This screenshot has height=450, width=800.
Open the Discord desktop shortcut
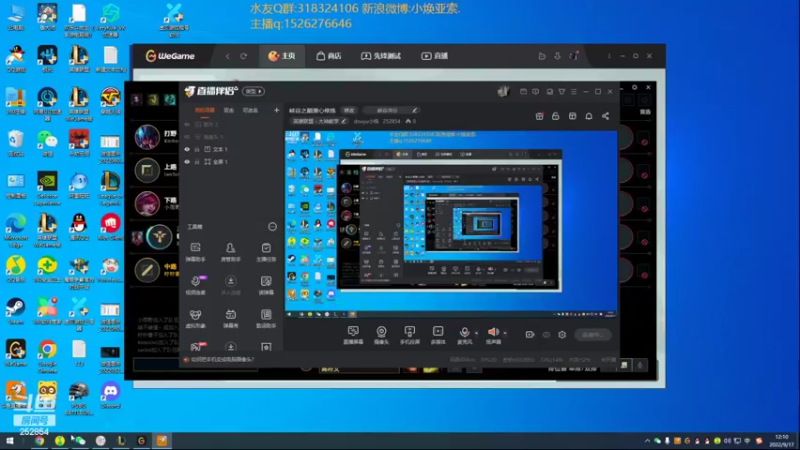[x=110, y=396]
